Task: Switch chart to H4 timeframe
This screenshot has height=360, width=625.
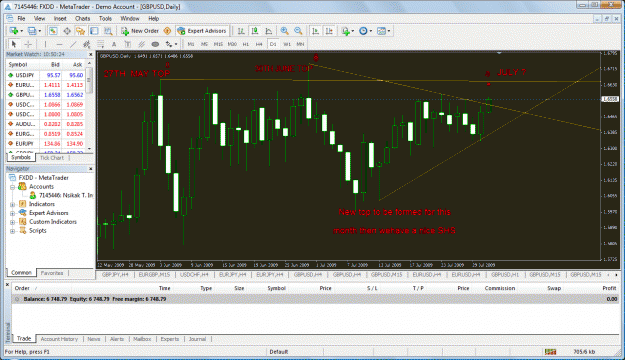Action: [x=259, y=44]
